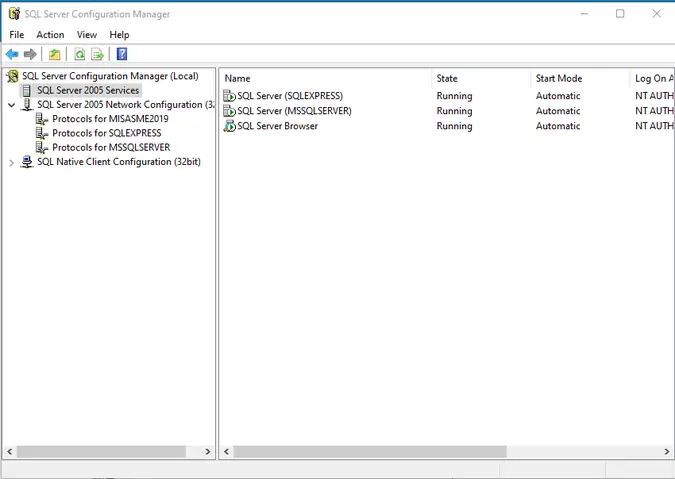Click the Up one level folder icon
The height and width of the screenshot is (479, 675).
[x=55, y=54]
